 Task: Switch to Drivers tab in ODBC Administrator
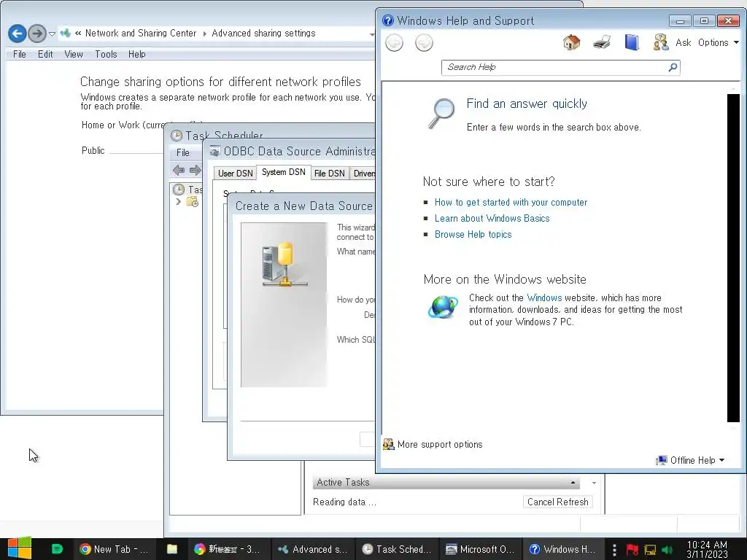[x=363, y=174]
